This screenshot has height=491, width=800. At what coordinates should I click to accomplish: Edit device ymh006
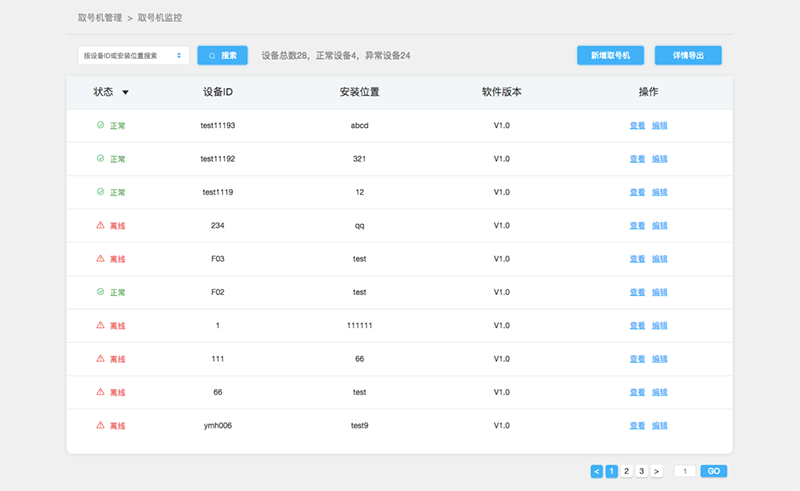pos(660,426)
